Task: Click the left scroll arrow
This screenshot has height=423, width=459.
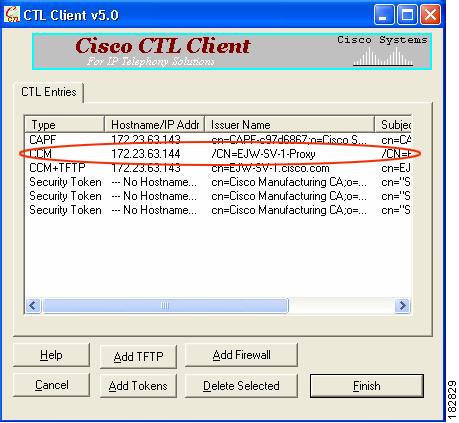Action: pyautogui.click(x=33, y=305)
